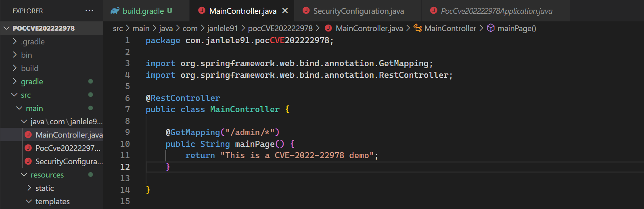Click method cube icon before mainPage() breadcrumb
Viewport: 644px width, 209px height.
tap(491, 28)
